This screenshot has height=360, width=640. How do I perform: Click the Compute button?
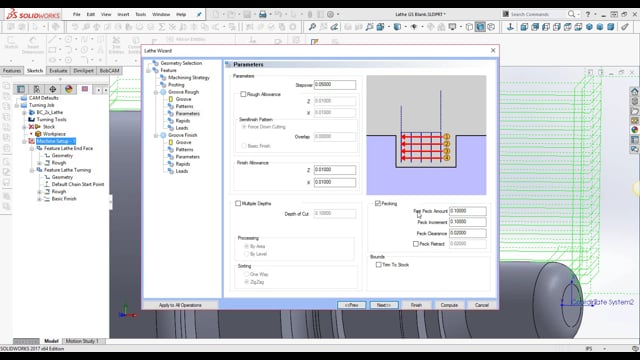point(449,305)
